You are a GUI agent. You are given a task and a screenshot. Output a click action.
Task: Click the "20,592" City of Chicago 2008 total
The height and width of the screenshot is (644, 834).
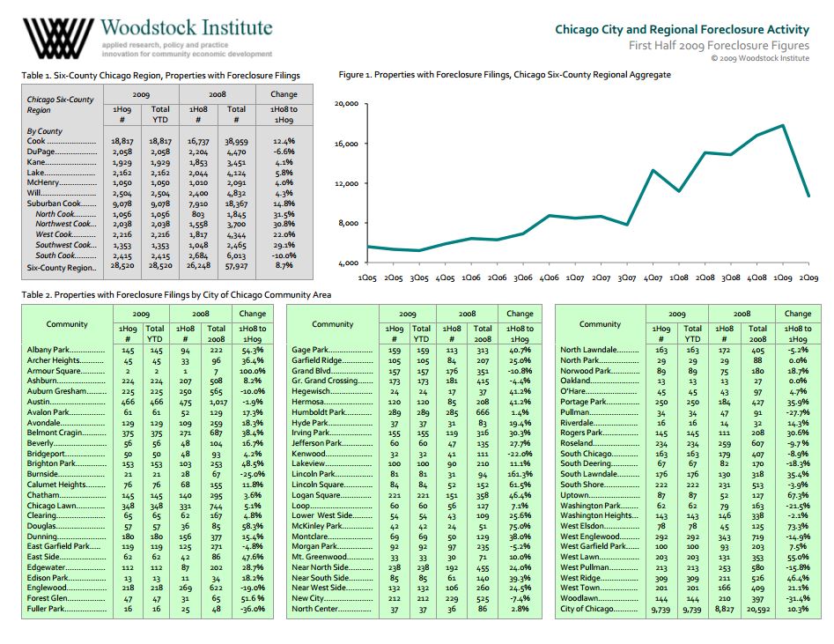(x=758, y=610)
